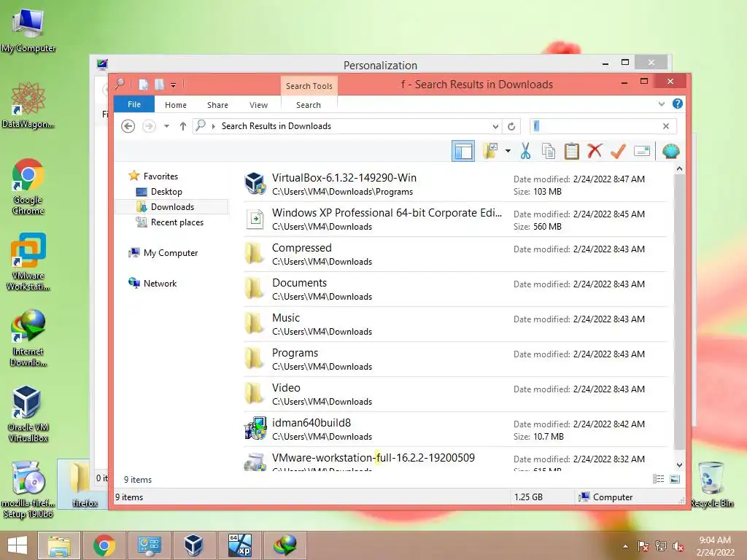Switch to the Home ribbon tab
The image size is (747, 560).
(x=176, y=105)
